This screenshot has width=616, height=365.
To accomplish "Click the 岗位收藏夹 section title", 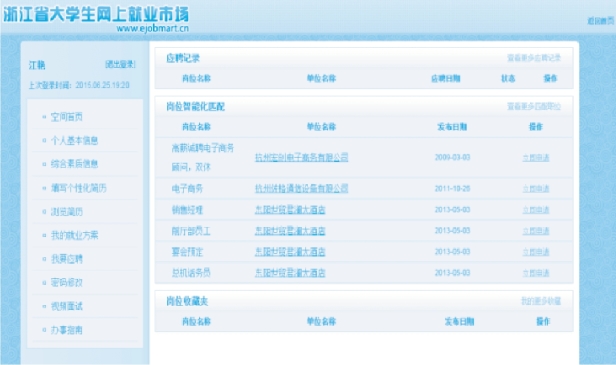I will point(187,301).
